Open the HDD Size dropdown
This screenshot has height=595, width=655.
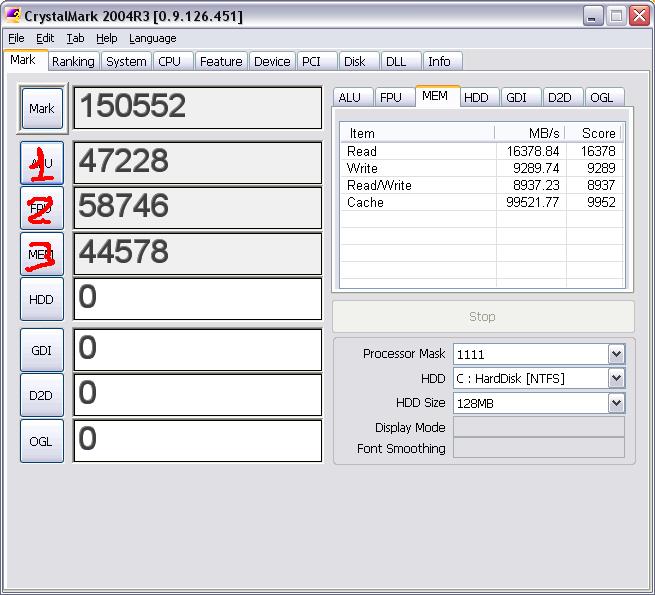[616, 402]
